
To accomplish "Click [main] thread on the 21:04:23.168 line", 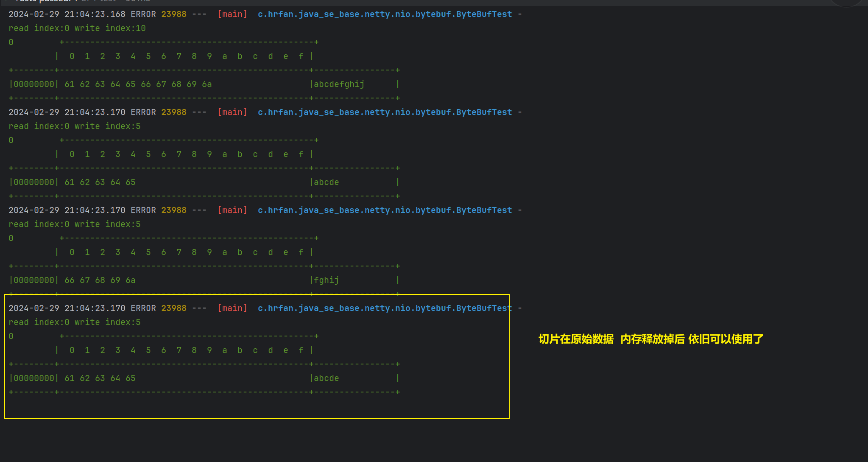I will pyautogui.click(x=232, y=14).
